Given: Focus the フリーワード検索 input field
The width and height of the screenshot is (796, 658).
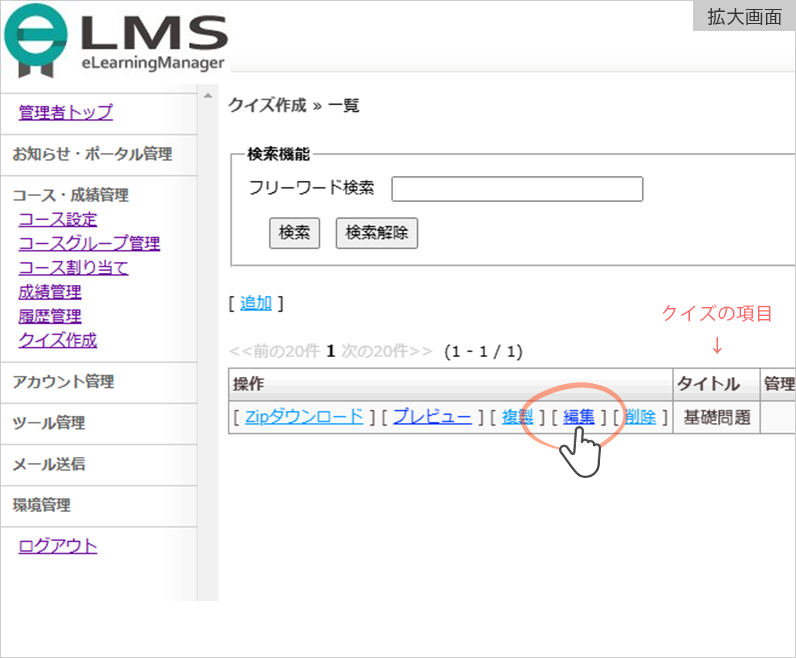Looking at the screenshot, I should tap(517, 189).
